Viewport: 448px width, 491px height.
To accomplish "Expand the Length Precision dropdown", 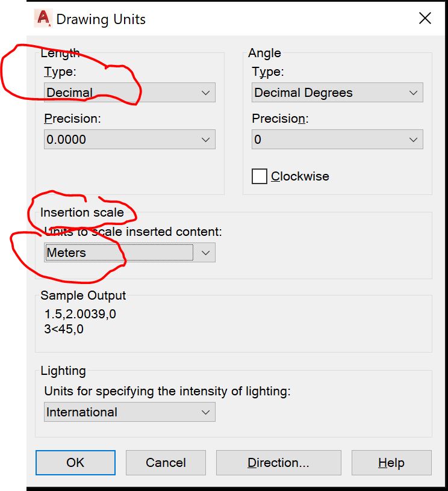I will pos(129,140).
